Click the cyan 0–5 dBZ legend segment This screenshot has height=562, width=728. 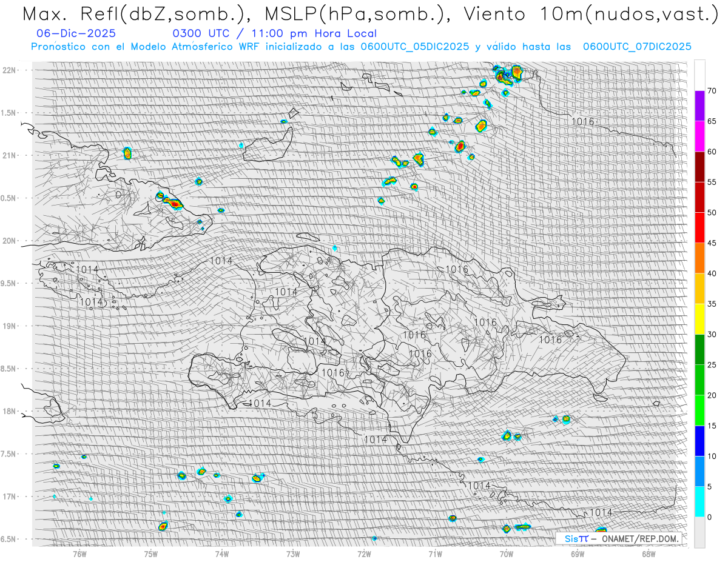coord(699,501)
